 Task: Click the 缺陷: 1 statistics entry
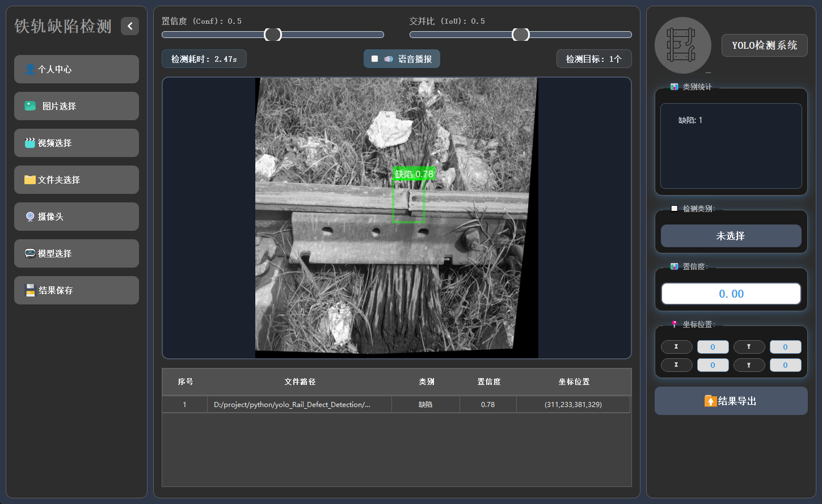690,120
